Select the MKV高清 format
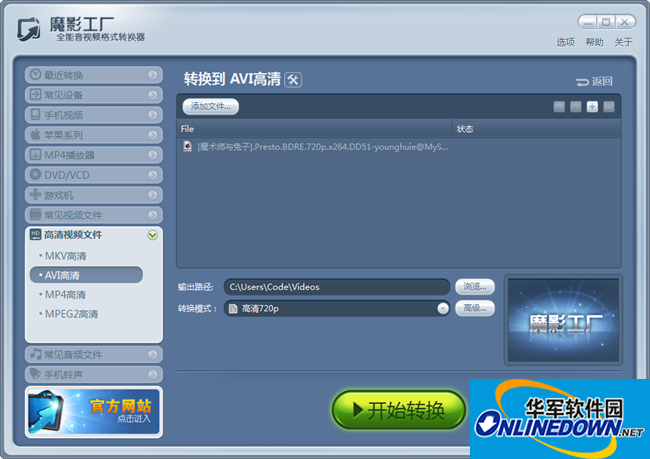The height and width of the screenshot is (459, 650). tap(65, 256)
